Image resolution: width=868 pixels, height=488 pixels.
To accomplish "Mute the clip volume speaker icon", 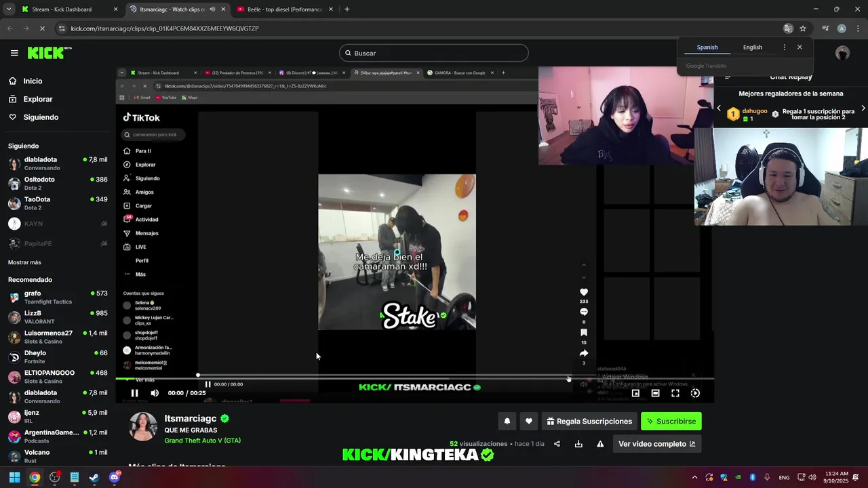I will click(x=155, y=393).
